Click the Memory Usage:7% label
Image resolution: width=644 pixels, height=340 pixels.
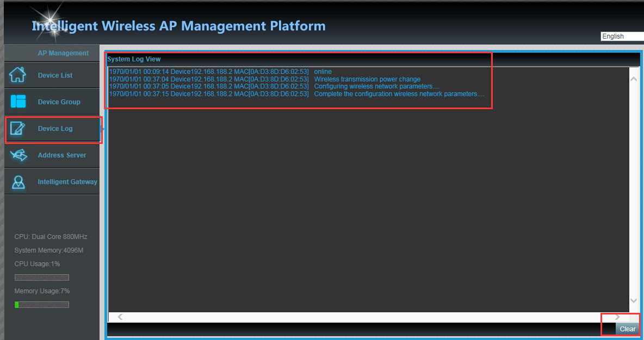[42, 291]
